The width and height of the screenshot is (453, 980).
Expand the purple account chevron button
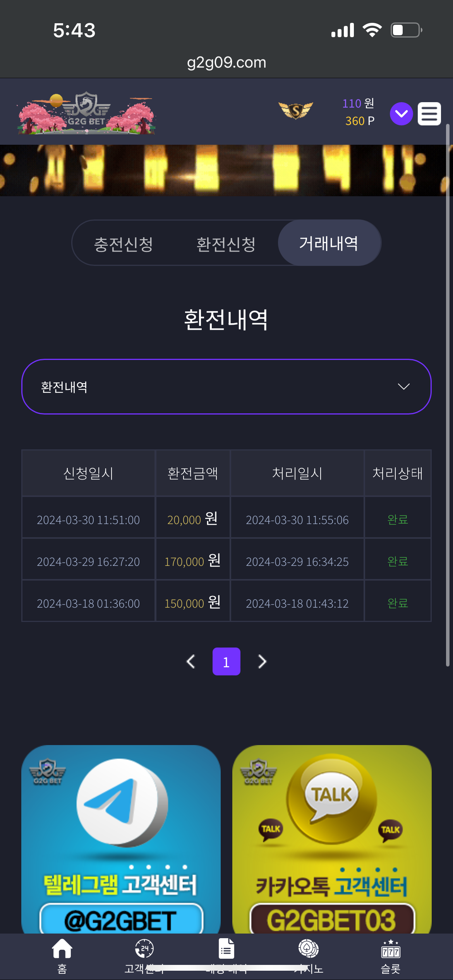pyautogui.click(x=401, y=114)
